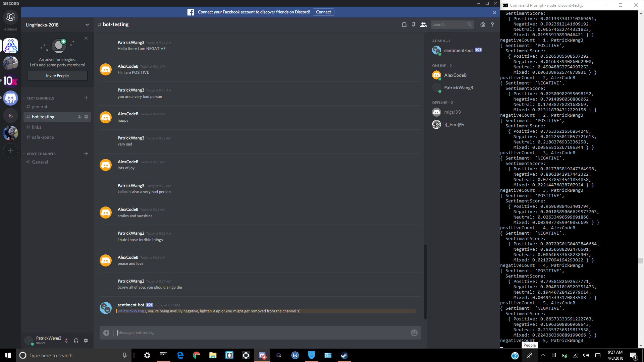Open Steam from the Windows taskbar
This screenshot has width=644, height=362.
pyautogui.click(x=344, y=355)
